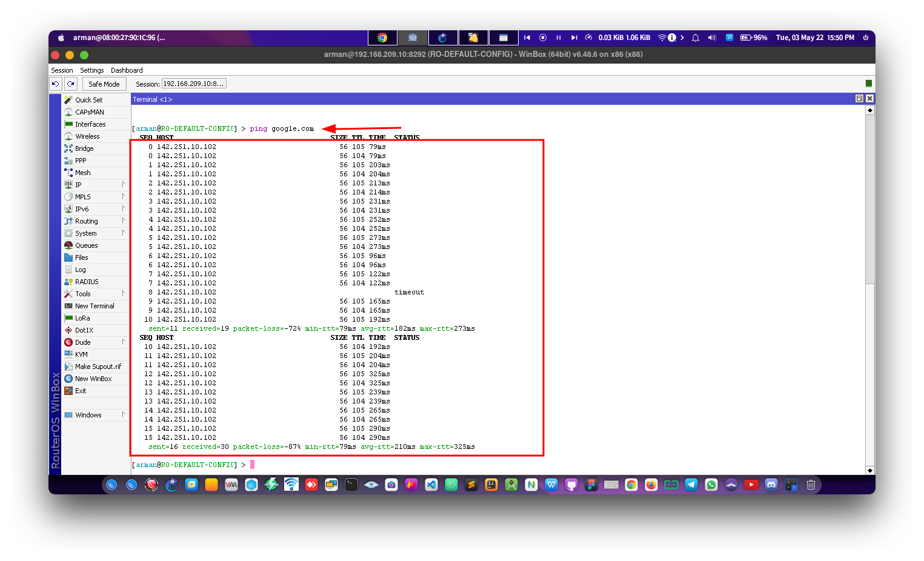
Task: Enable Safe Mode
Action: 104,84
